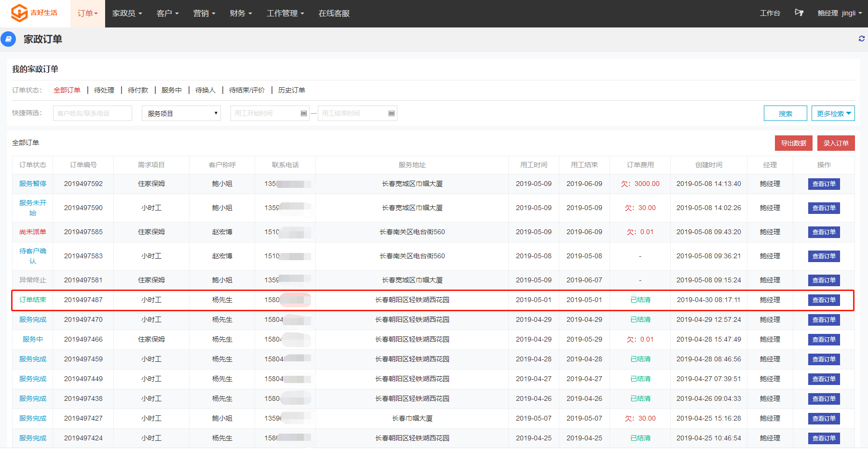Click 已结清 fee for order 2019497424
Image resolution: width=868 pixels, height=450 pixels.
640,438
